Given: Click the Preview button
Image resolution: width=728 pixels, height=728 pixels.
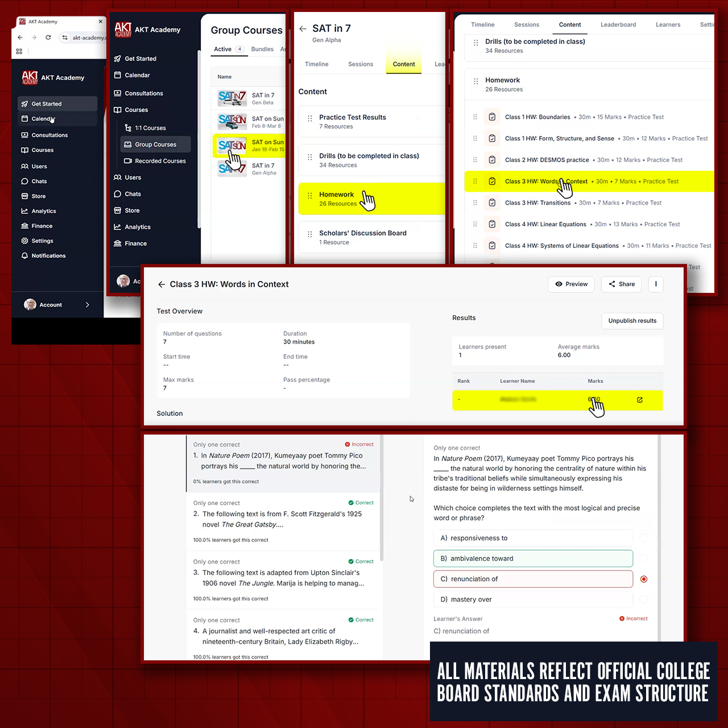Looking at the screenshot, I should (x=572, y=284).
